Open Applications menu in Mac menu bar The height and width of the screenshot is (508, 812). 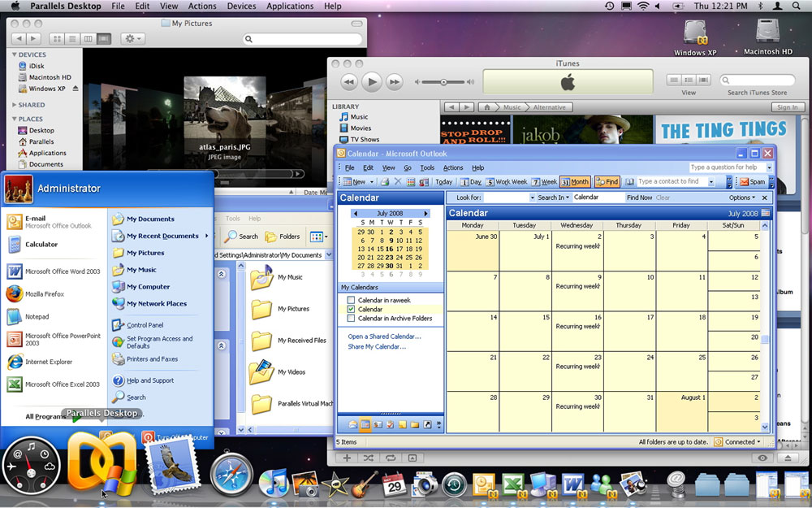click(x=290, y=7)
